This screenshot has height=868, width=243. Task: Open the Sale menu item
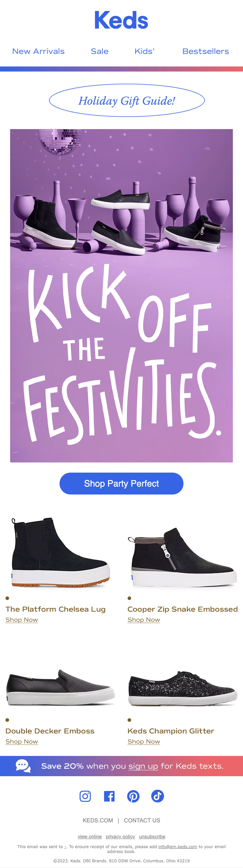point(100,51)
